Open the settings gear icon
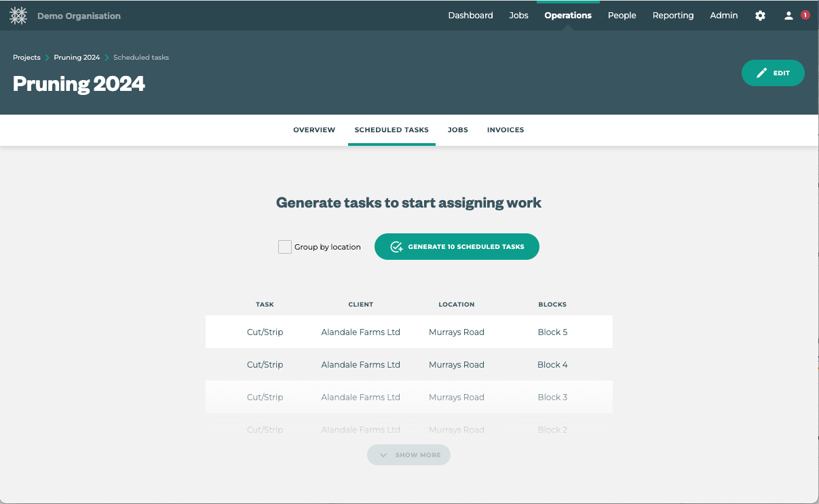 [760, 16]
